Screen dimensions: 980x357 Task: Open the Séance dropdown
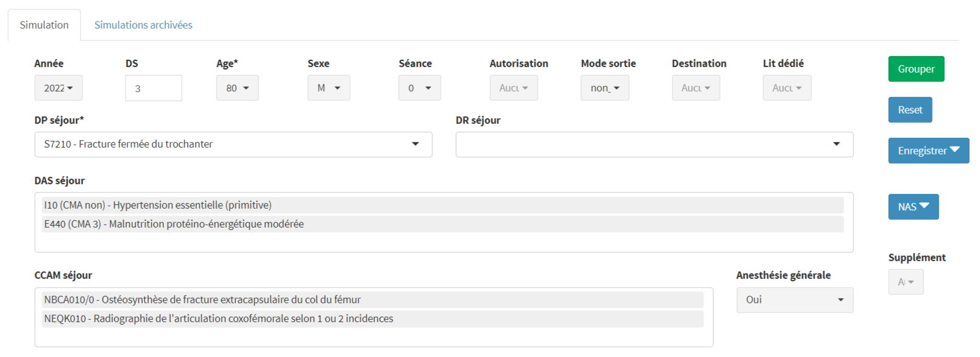click(419, 88)
